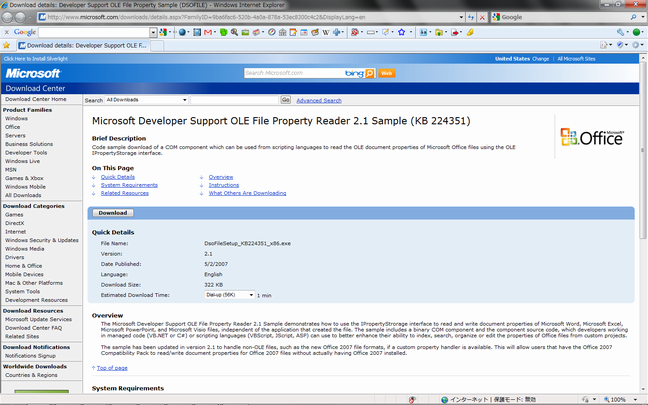Screen dimensions: 648x405
Task: Close the Google Toolbar with its X
Action: point(6,32)
